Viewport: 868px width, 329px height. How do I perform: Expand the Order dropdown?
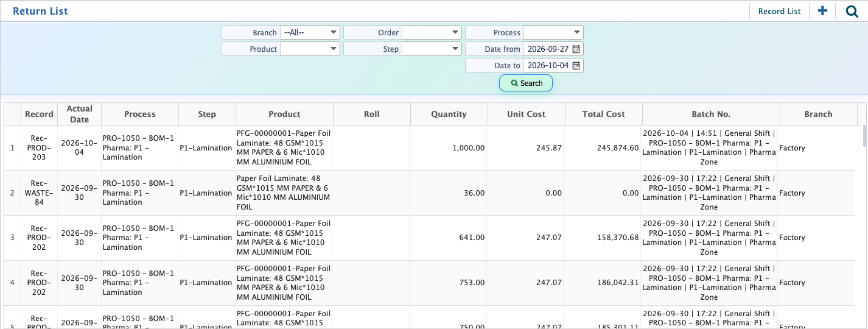click(432, 32)
